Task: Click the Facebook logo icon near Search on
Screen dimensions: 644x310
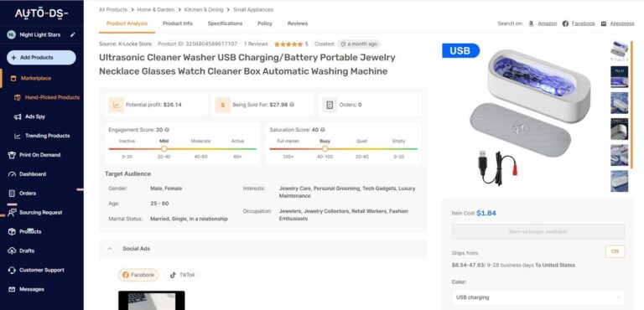Action: [x=565, y=23]
